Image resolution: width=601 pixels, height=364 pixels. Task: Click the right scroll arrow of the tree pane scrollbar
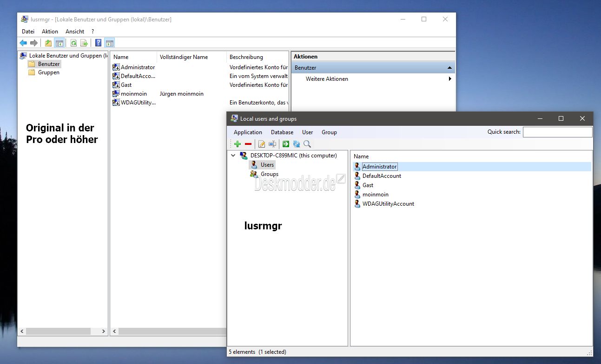tap(104, 331)
